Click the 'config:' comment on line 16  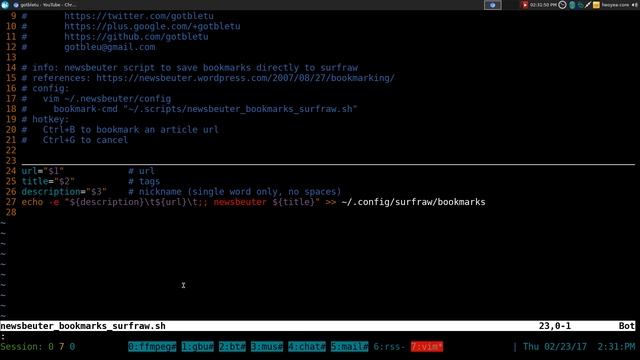[45, 88]
